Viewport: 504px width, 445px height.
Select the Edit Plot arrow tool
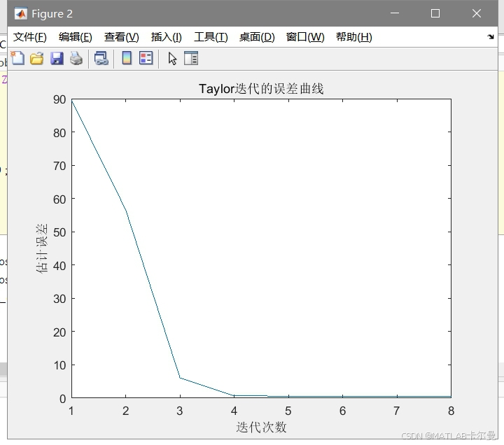tap(172, 59)
